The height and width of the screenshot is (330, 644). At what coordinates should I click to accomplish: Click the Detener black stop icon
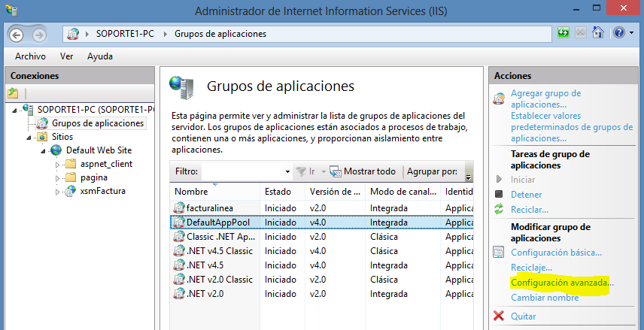(499, 194)
